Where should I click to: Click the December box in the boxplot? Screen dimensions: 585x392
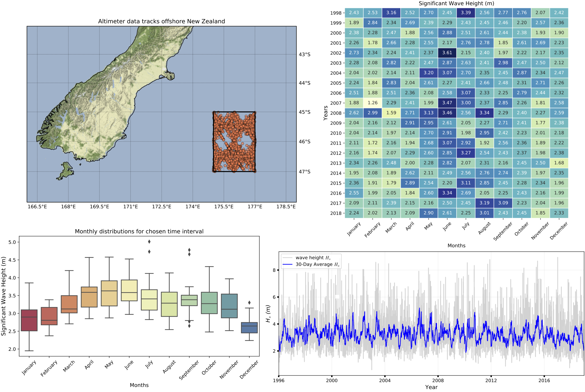pyautogui.click(x=249, y=328)
